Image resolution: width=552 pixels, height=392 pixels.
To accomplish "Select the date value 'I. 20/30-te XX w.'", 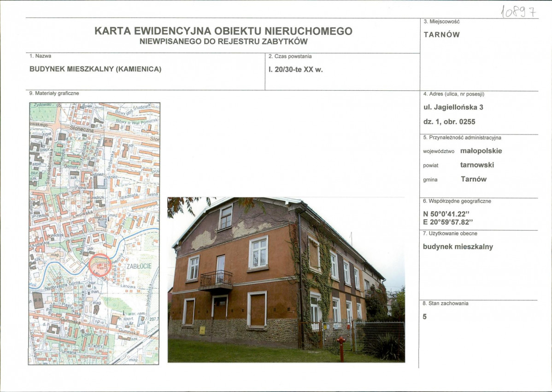I will 296,70.
